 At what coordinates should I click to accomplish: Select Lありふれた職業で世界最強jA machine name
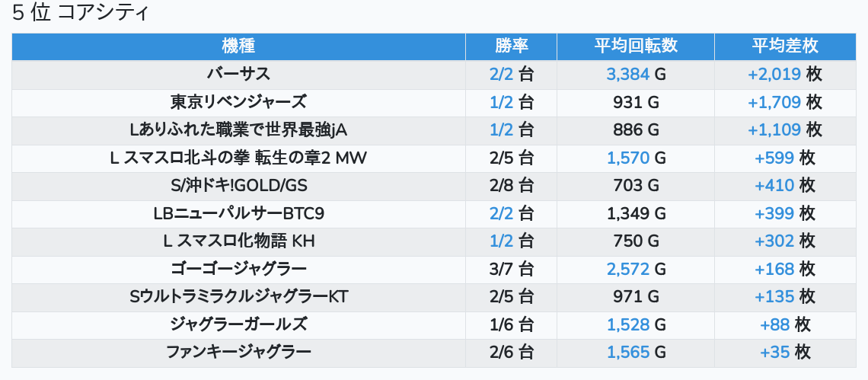coord(238,129)
